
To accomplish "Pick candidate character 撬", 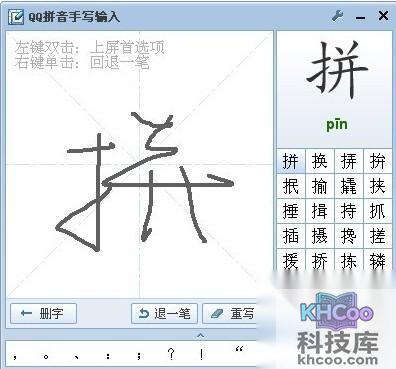I will 349,186.
